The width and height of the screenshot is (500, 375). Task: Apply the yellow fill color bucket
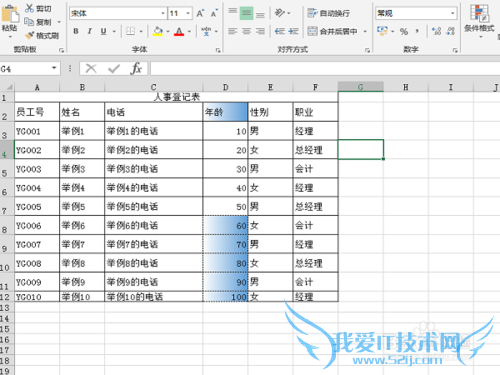(x=158, y=31)
